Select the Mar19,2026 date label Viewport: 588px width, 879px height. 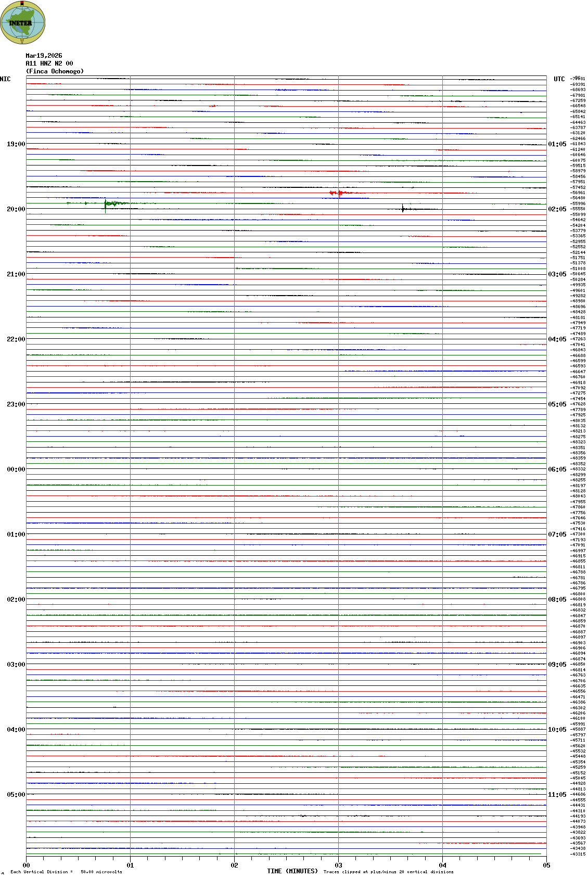(x=44, y=56)
